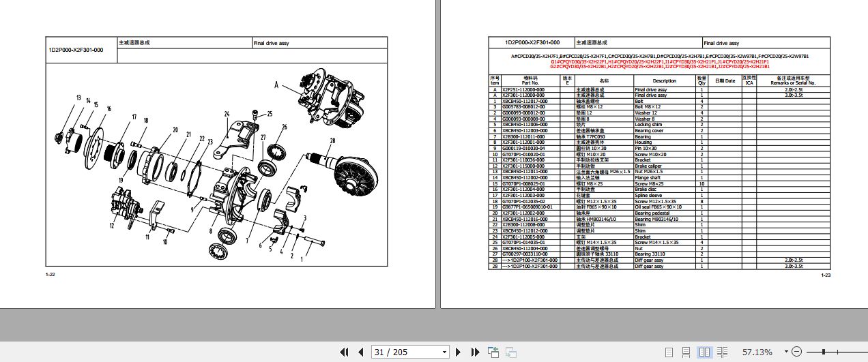Click the 'Nut M26×1.5' description
Viewport: 868px width, 362px height.
pos(649,172)
